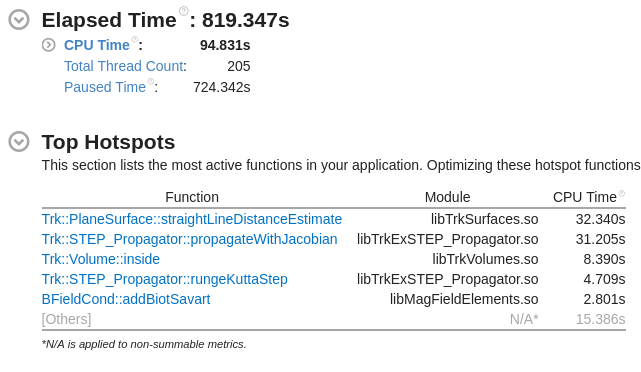Viewport: 641px width, 372px height.
Task: Open Trk::STEP_Propagator::propagateWithJacobian hotspot
Action: 190,239
